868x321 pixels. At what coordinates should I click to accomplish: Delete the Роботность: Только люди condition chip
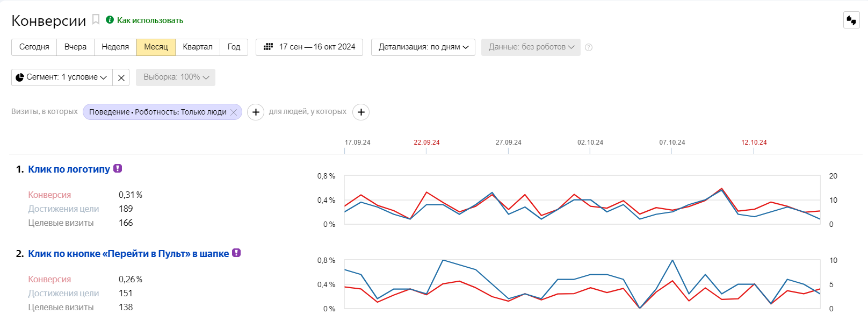(234, 112)
